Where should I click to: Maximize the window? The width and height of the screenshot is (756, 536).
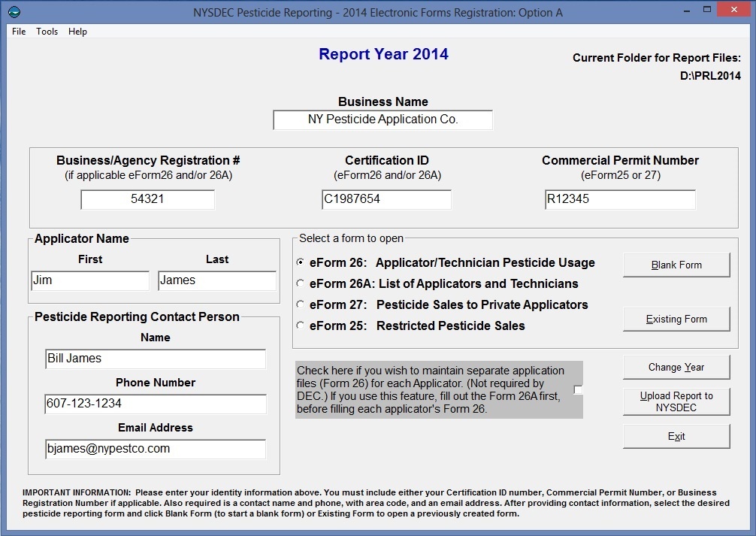click(707, 10)
